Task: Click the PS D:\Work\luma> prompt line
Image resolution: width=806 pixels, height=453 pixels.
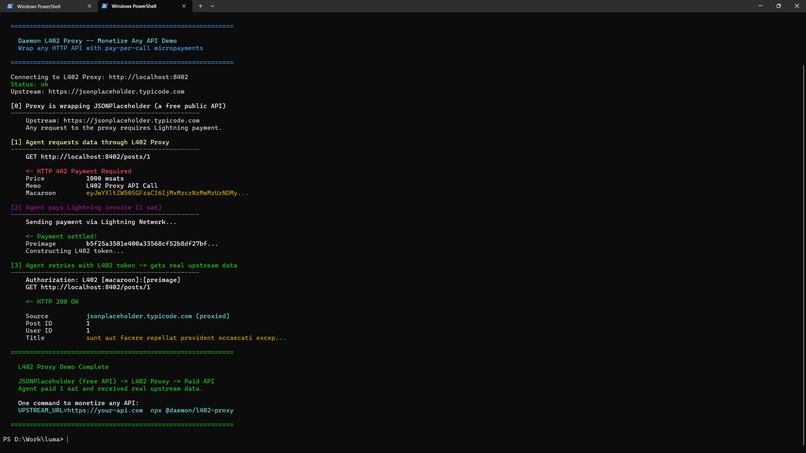Action: point(33,439)
